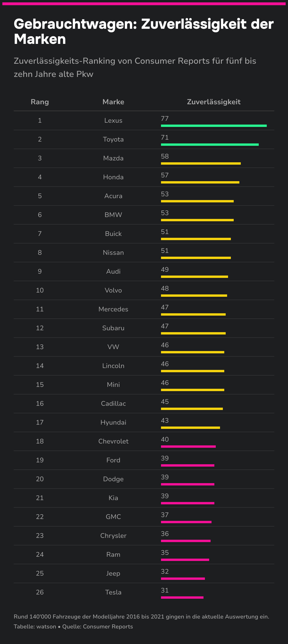Viewport: 288px width, 644px height.
Task: Click Lexus's green reliability bar
Action: [214, 126]
